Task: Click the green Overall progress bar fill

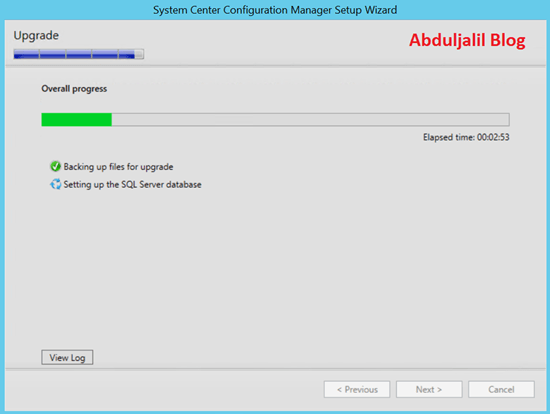Action: 76,120
